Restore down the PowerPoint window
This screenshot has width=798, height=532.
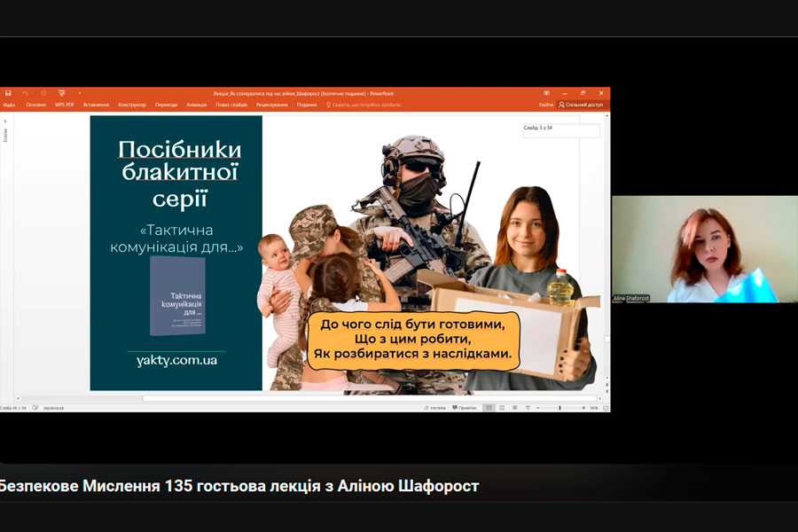click(x=583, y=93)
